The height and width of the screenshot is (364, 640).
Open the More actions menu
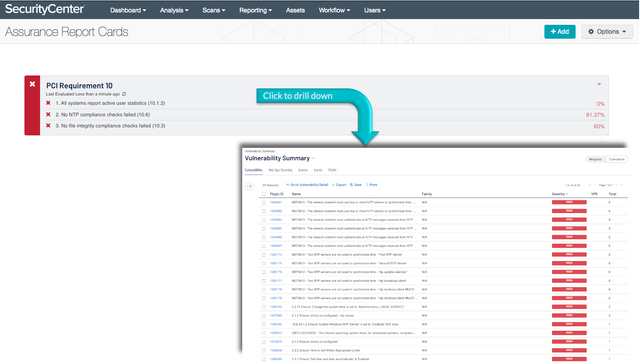tap(372, 185)
